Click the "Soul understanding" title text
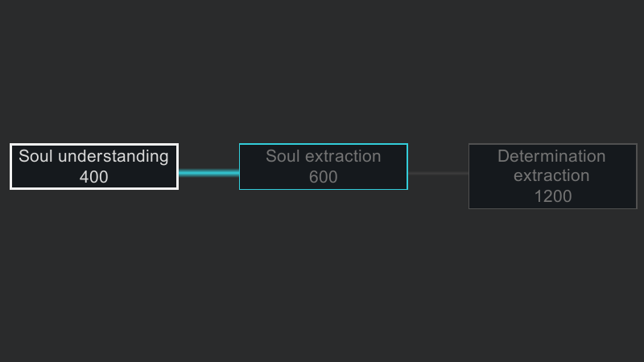This screenshot has height=362, width=644. point(93,156)
